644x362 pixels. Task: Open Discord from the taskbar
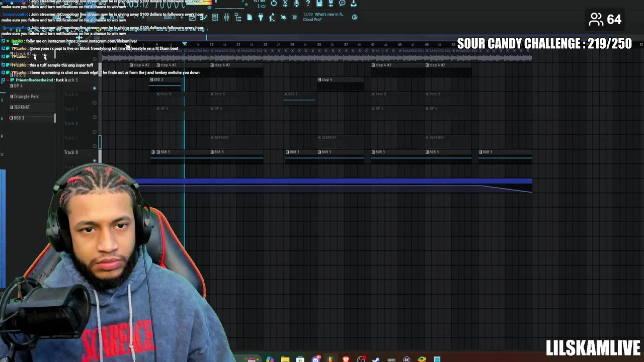(315, 359)
